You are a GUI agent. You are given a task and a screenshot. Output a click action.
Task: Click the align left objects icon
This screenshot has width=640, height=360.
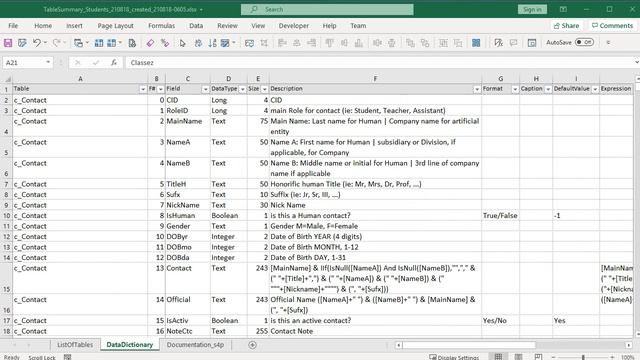coord(282,43)
